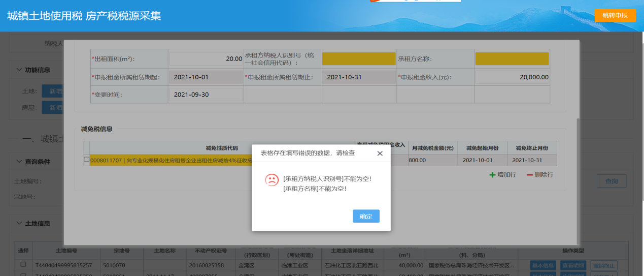Screen dimensions: 644x276
Task: Select the land row T44040499995835257 checkbox
Action: point(23,265)
